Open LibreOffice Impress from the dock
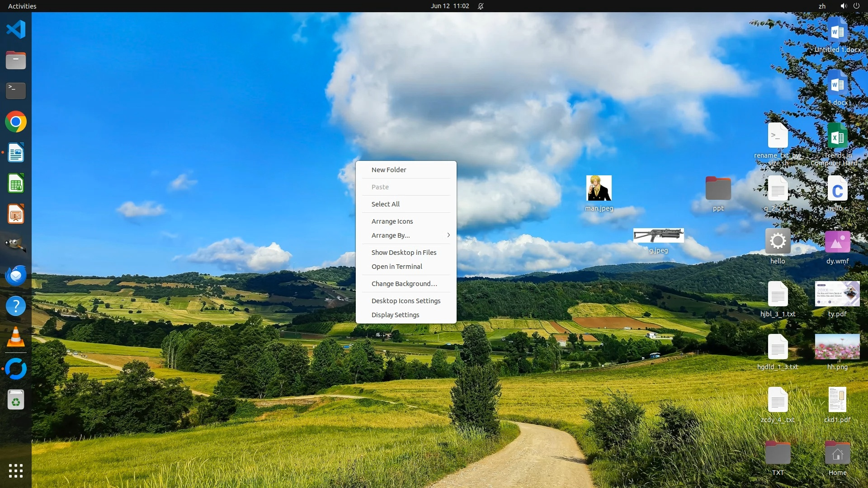This screenshot has height=488, width=868. (16, 214)
